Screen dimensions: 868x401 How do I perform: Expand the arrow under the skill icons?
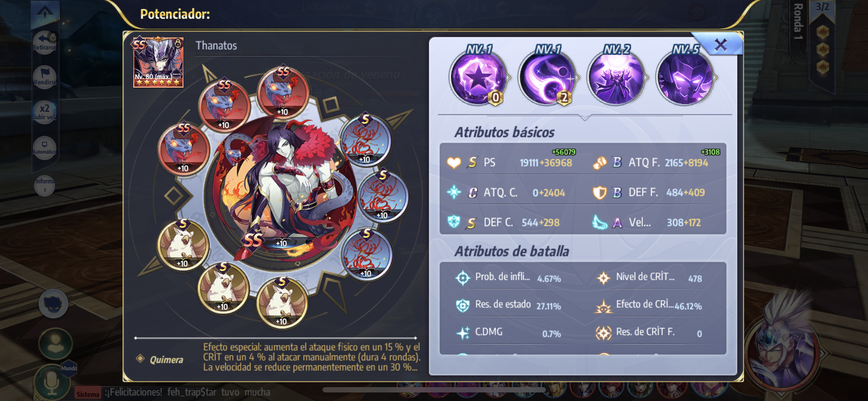584,117
